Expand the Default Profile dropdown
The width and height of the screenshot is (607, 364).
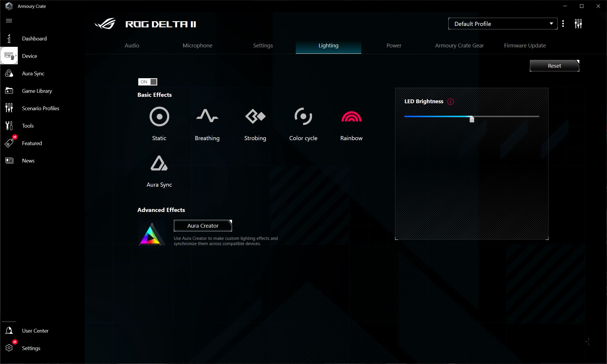click(503, 24)
